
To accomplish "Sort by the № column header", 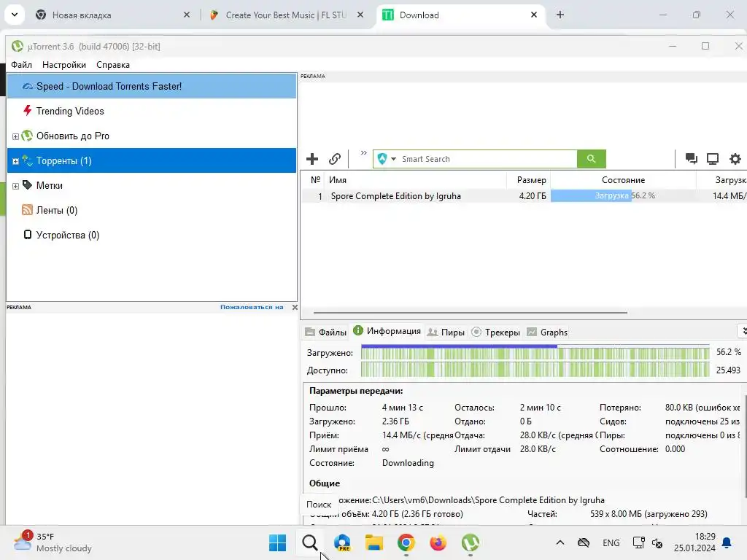I will pyautogui.click(x=315, y=180).
